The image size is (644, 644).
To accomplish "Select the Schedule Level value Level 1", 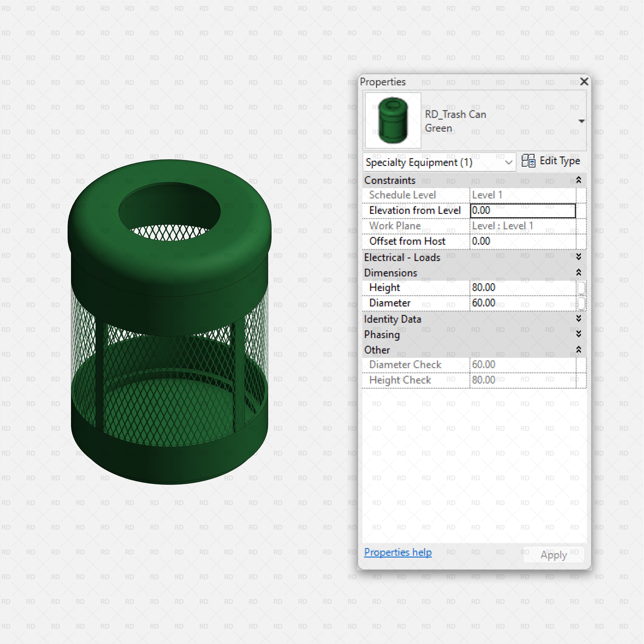I will 487,195.
